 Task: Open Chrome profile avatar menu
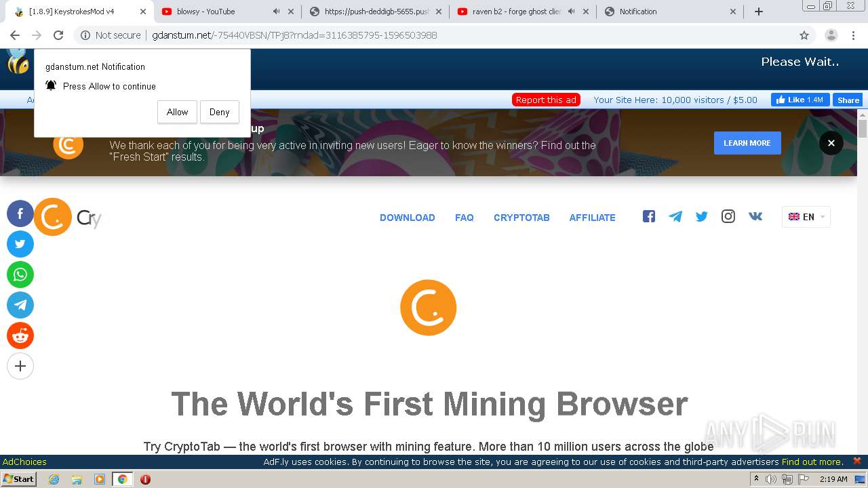tap(831, 35)
